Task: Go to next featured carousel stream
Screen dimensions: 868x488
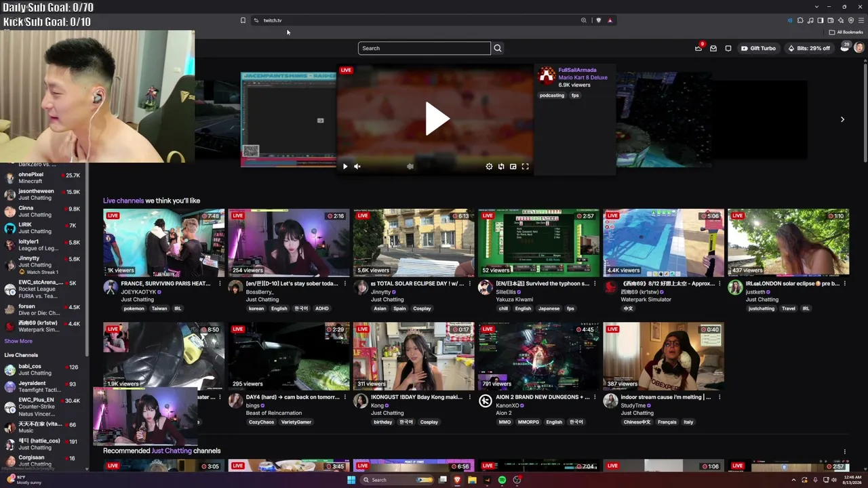Action: point(842,119)
